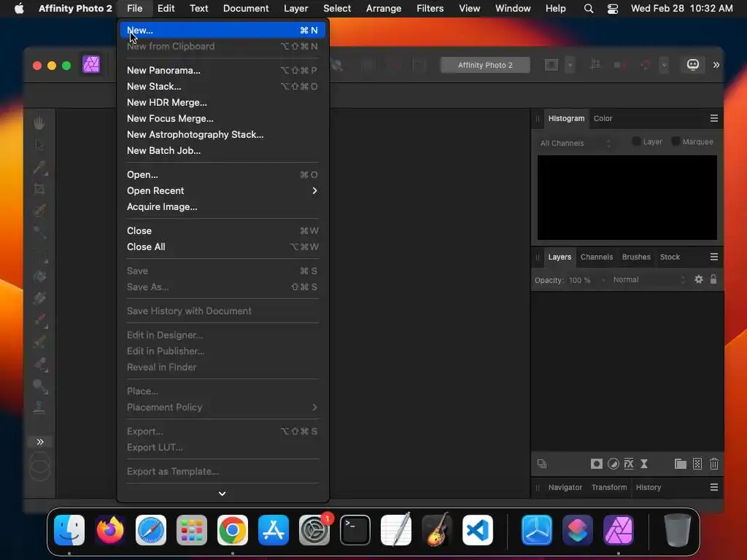Choose New Batch Job... menu item
This screenshot has height=560, width=747.
click(x=222, y=150)
